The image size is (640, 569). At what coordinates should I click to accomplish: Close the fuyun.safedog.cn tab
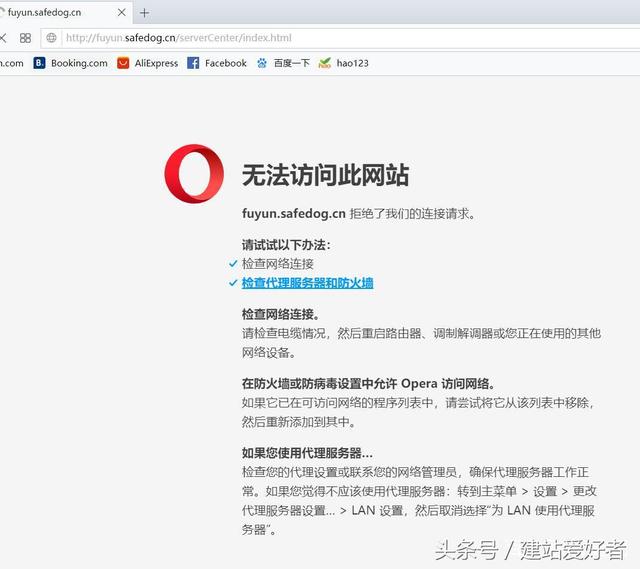point(122,13)
